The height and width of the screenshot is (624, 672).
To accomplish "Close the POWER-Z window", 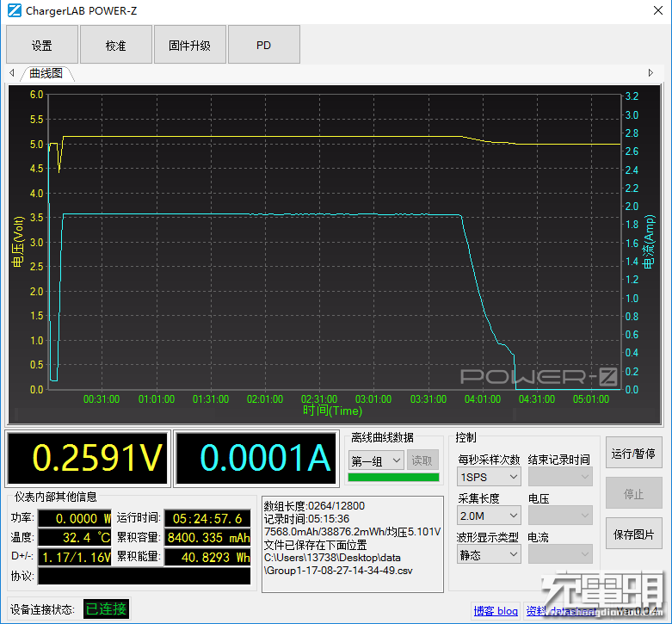I will (658, 10).
